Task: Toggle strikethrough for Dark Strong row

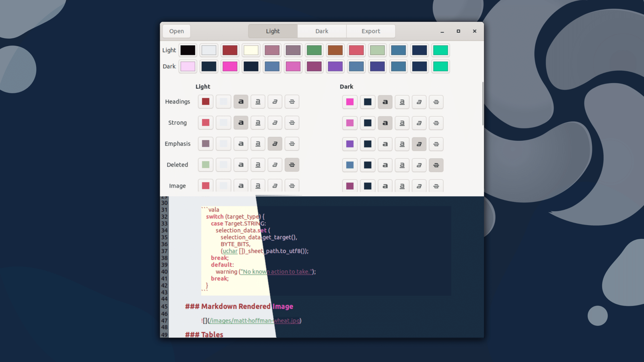Action: 436,123
